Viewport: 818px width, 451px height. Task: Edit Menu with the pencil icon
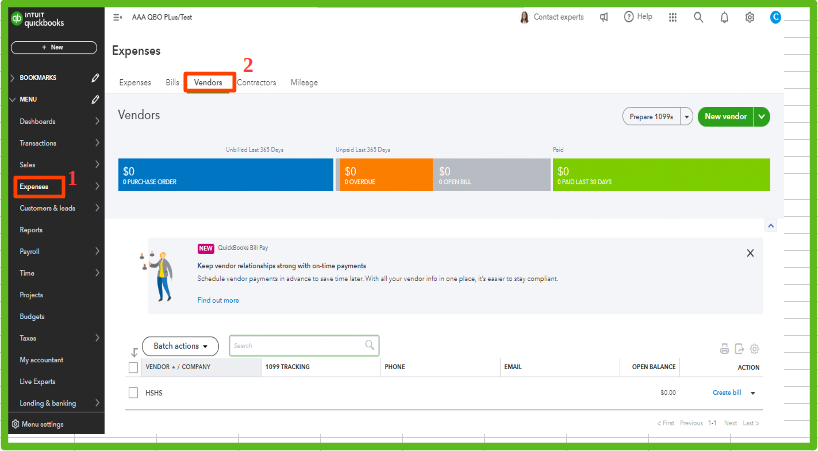95,99
